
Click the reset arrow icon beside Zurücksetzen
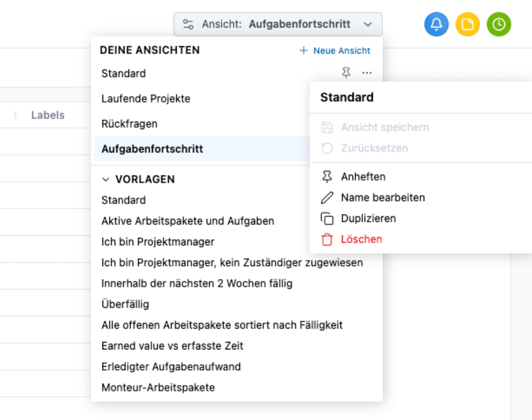pos(327,148)
